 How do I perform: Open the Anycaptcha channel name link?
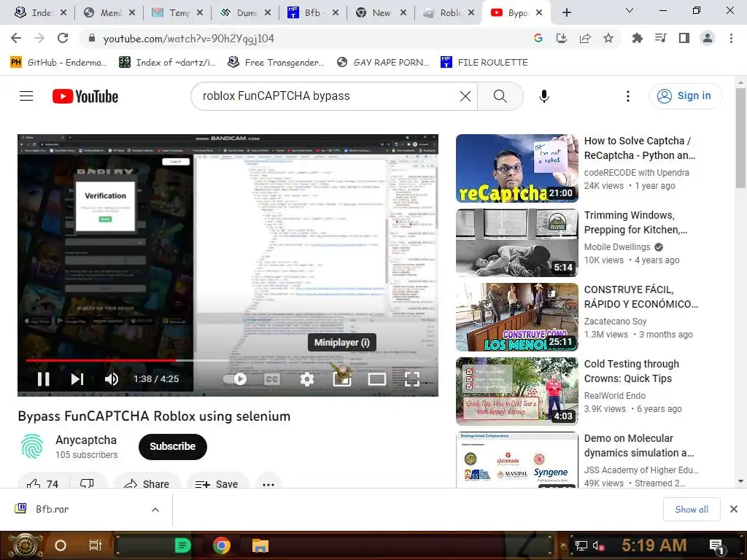point(86,440)
